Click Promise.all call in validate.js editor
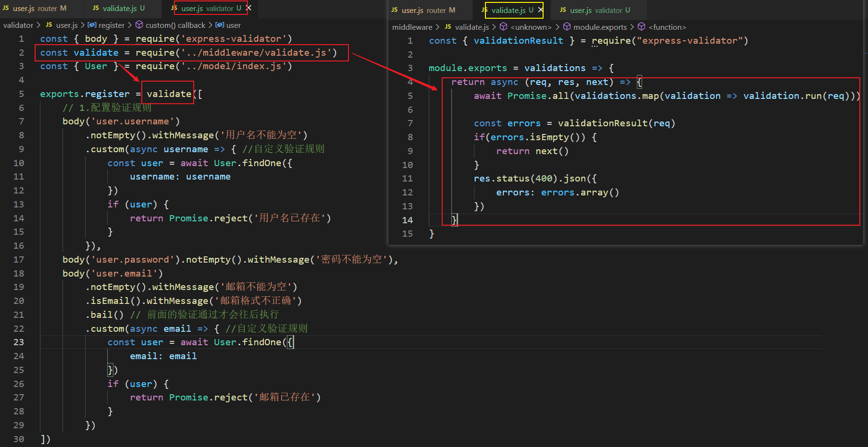This screenshot has height=447, width=868. coord(538,96)
